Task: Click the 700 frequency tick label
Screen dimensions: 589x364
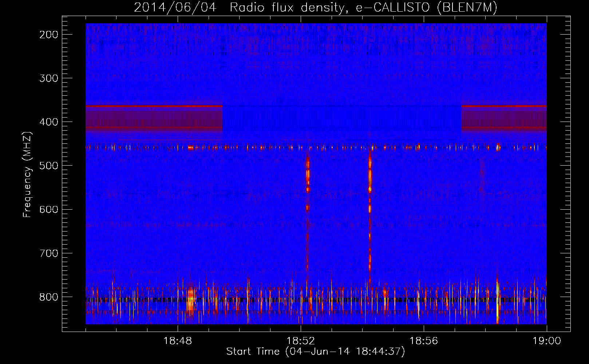Action: [49, 253]
